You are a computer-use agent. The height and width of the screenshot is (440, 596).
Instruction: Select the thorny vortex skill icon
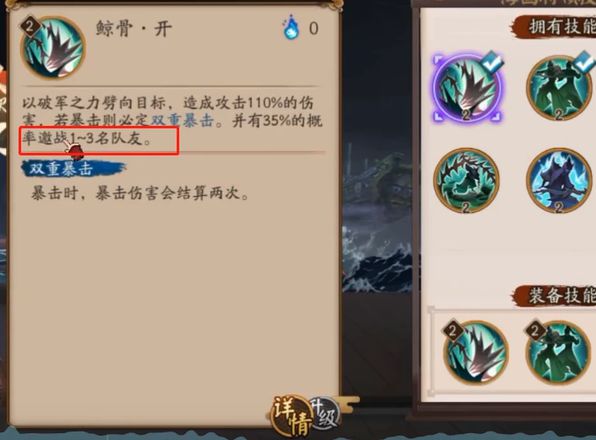[x=466, y=180]
